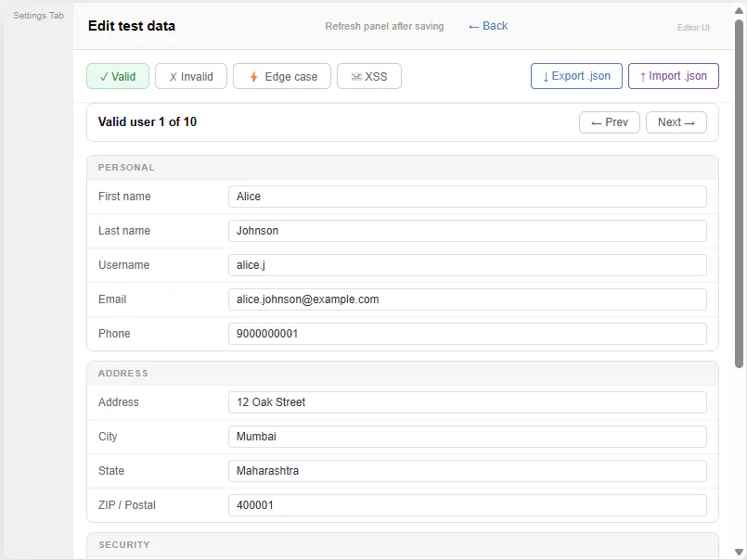Click the 'Valid user 1 of 10' heading
This screenshot has height=560, width=747.
[148, 121]
